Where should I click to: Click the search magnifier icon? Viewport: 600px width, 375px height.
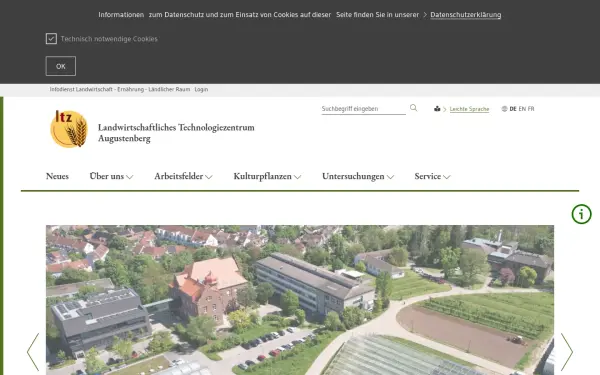(413, 108)
